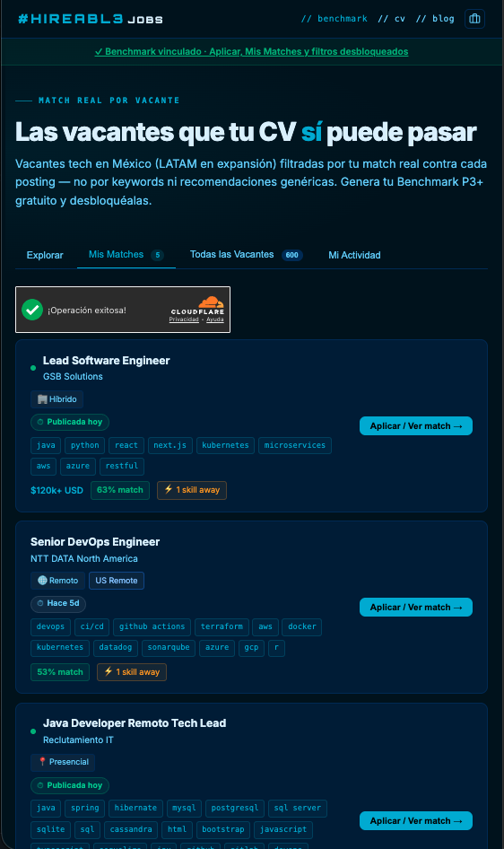Click the Hace 5d badge
Viewport: 504px width, 849px height.
click(x=58, y=603)
